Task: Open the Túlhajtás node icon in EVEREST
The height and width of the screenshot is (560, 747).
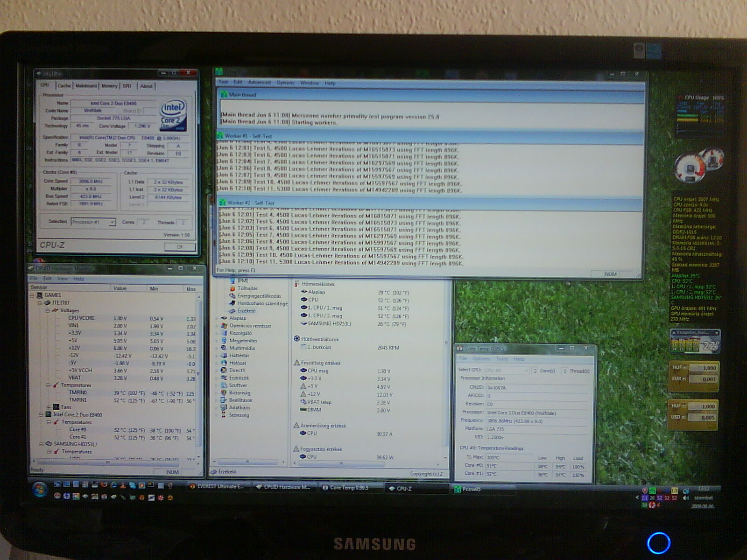Action: coord(233,288)
